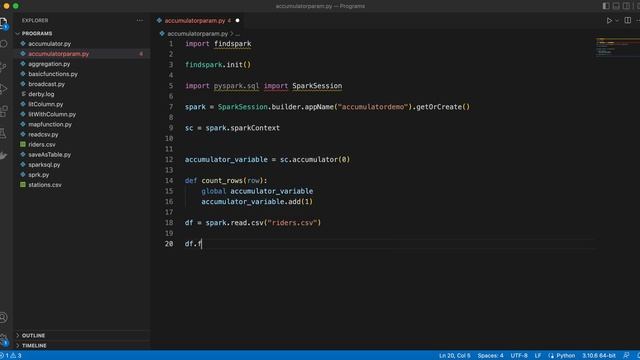Click line number 12 in gutter

(169, 160)
